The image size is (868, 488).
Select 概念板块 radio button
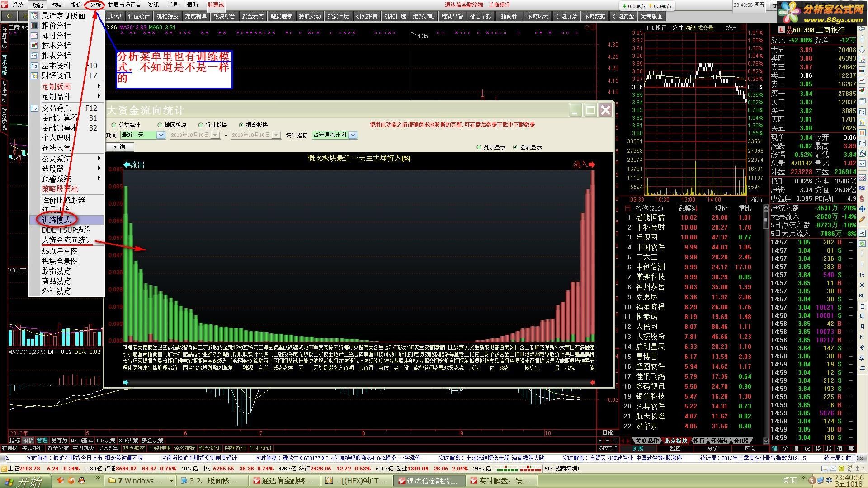(x=241, y=125)
